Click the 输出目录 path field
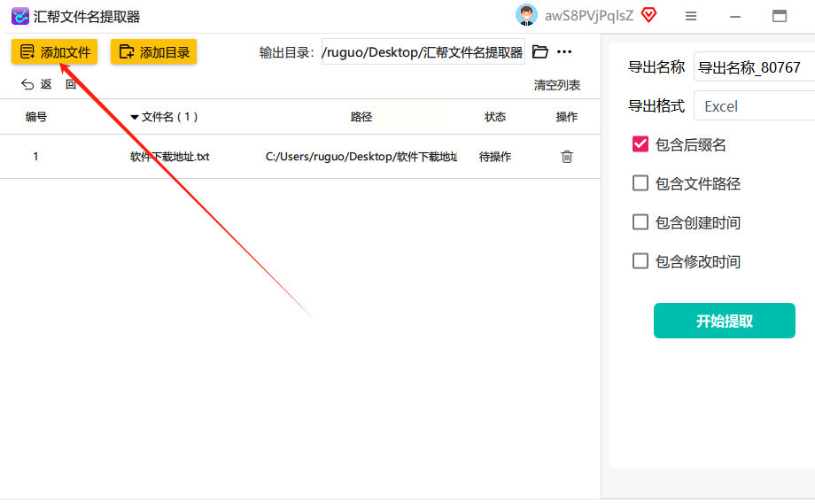 point(423,52)
